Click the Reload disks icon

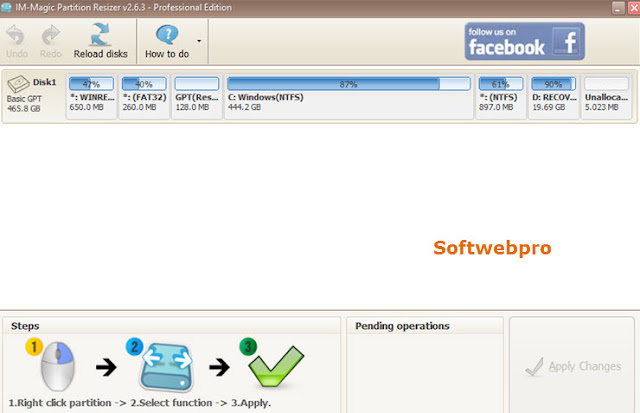tap(100, 35)
